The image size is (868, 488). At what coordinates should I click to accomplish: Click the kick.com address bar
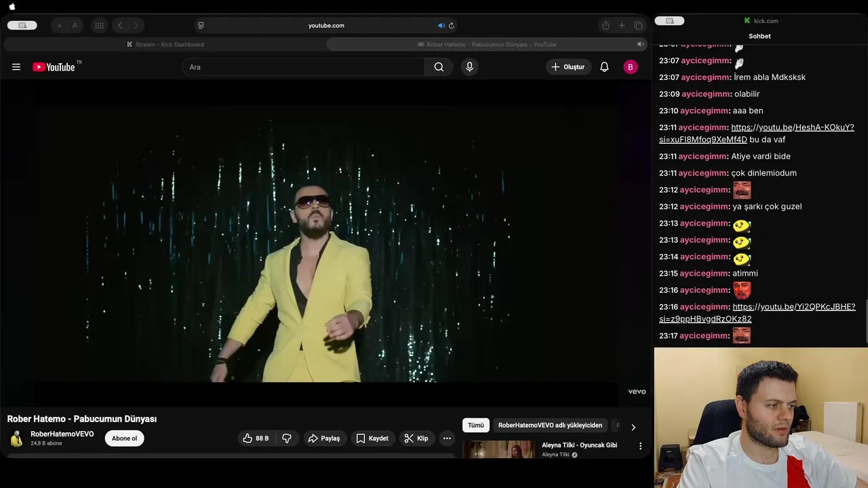(761, 21)
